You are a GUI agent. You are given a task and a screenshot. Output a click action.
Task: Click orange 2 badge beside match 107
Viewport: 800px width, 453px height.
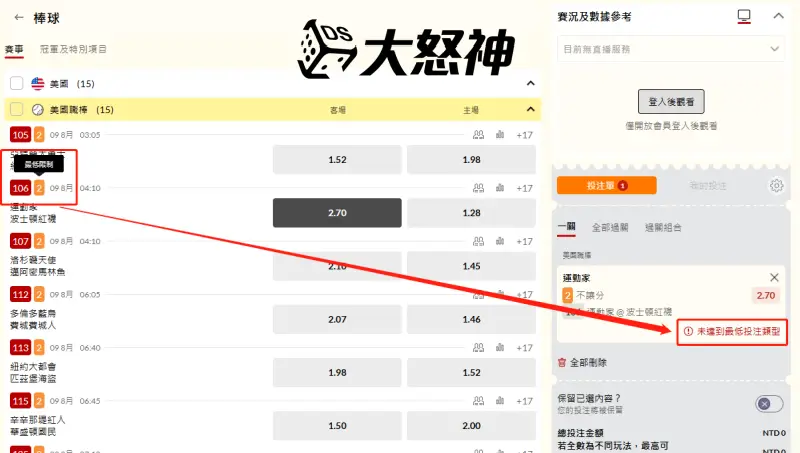(39, 241)
